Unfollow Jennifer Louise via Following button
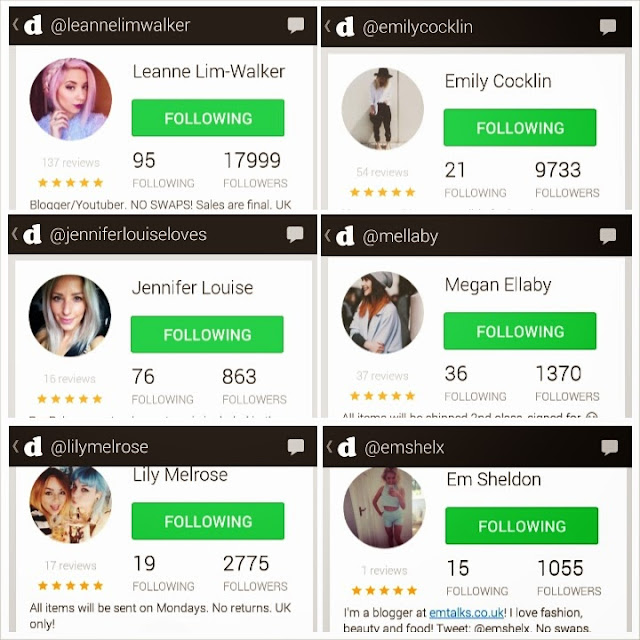640x640 pixels. [x=207, y=334]
